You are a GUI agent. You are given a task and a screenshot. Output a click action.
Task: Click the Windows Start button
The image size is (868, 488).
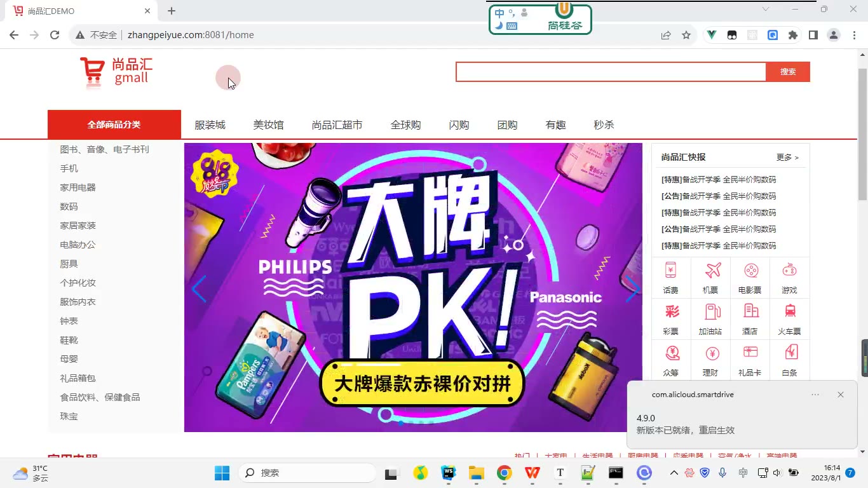(x=222, y=473)
